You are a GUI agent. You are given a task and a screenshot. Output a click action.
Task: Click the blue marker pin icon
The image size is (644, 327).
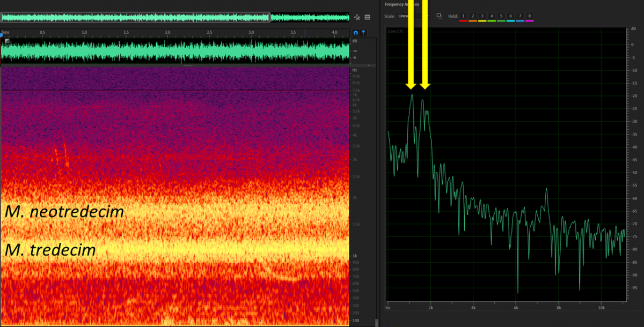[x=363, y=33]
